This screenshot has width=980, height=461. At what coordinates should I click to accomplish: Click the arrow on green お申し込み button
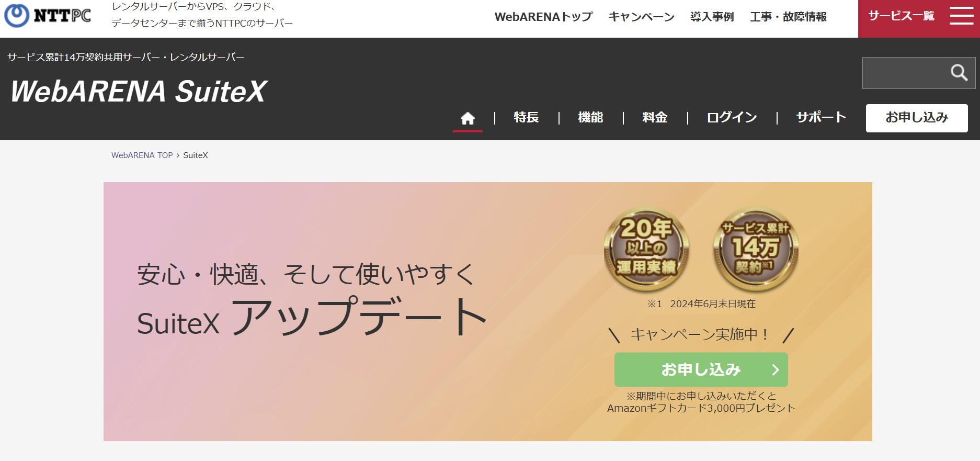776,370
